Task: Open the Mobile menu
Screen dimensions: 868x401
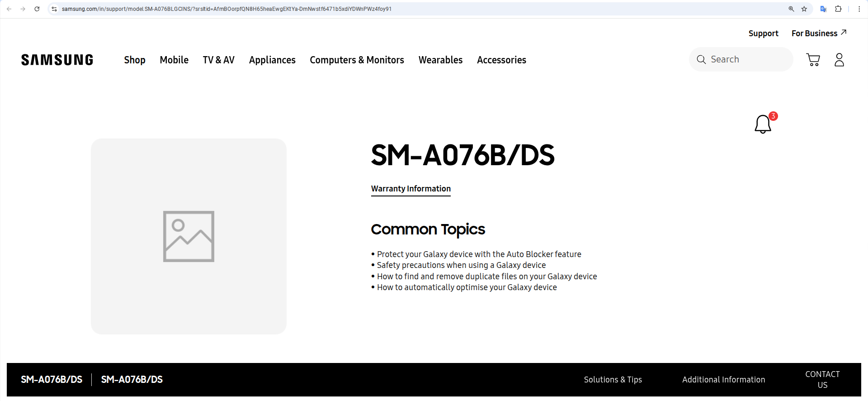Action: [174, 60]
